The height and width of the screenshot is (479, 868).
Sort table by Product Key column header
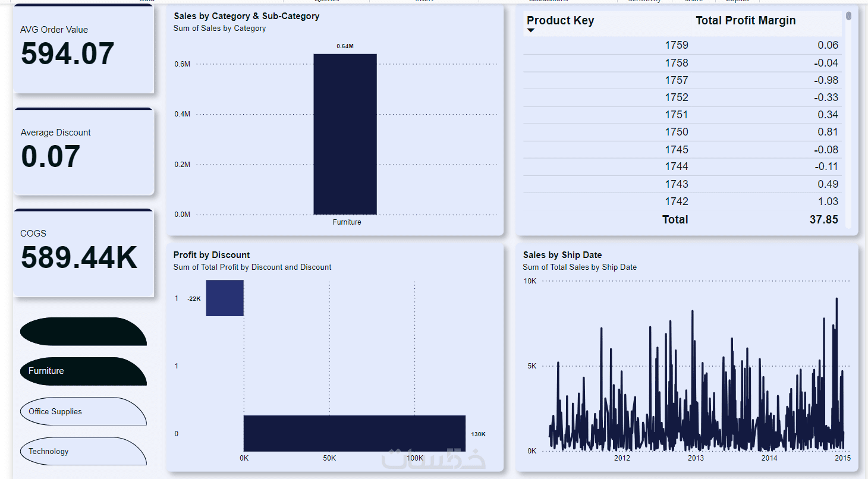pos(560,20)
